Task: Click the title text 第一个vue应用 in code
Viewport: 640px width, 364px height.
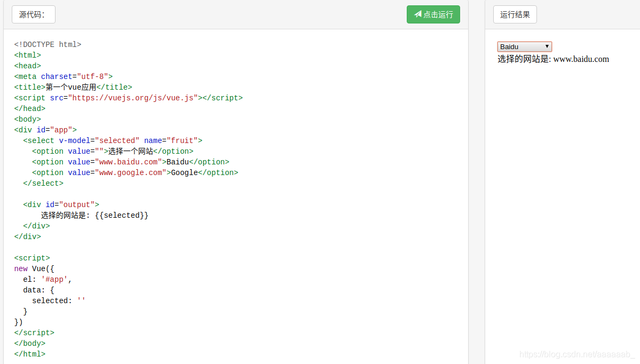Action: pyautogui.click(x=71, y=87)
